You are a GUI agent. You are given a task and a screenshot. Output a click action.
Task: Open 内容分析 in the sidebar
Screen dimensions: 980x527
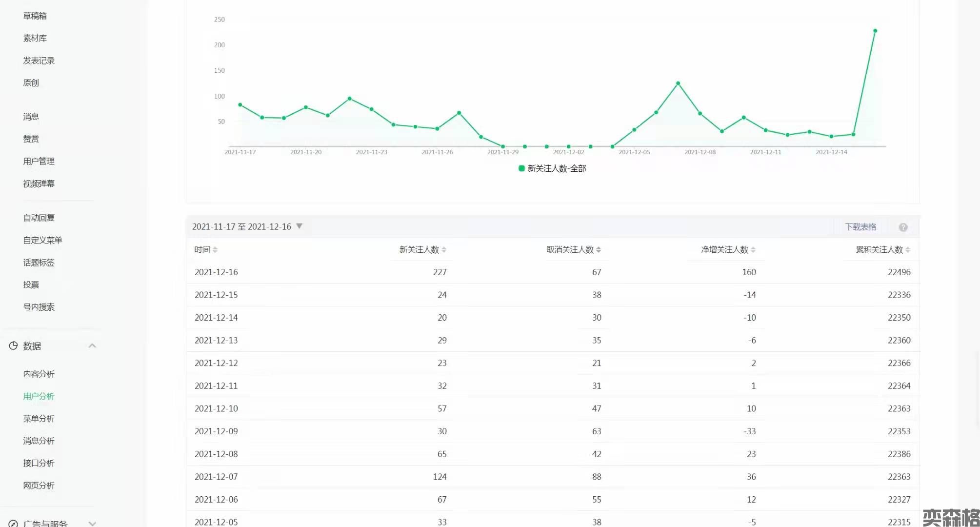[x=39, y=374]
